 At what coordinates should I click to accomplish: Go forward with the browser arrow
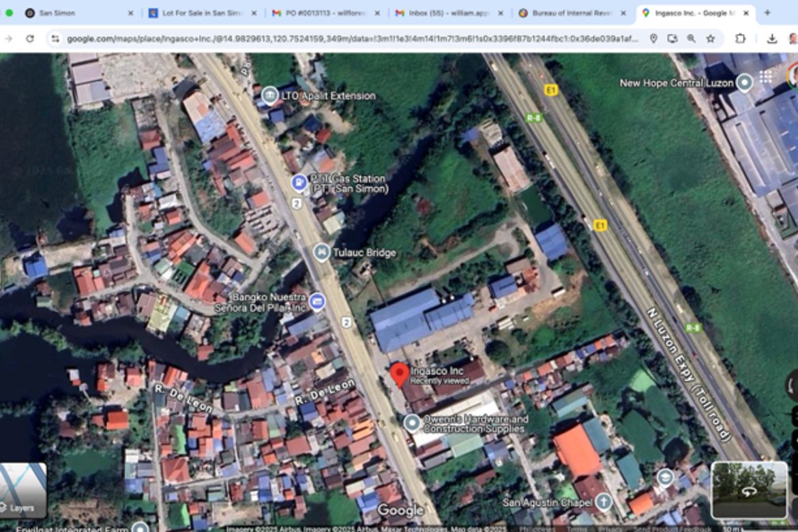(x=9, y=39)
